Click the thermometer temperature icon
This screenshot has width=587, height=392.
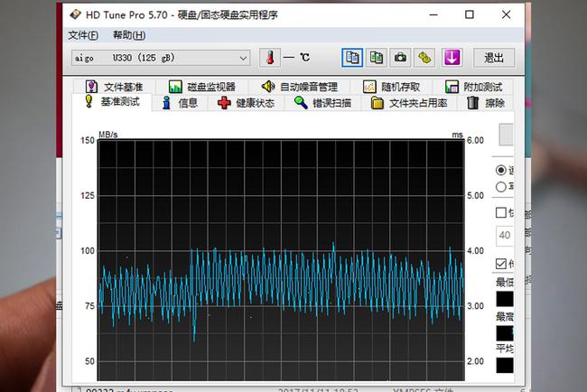270,58
